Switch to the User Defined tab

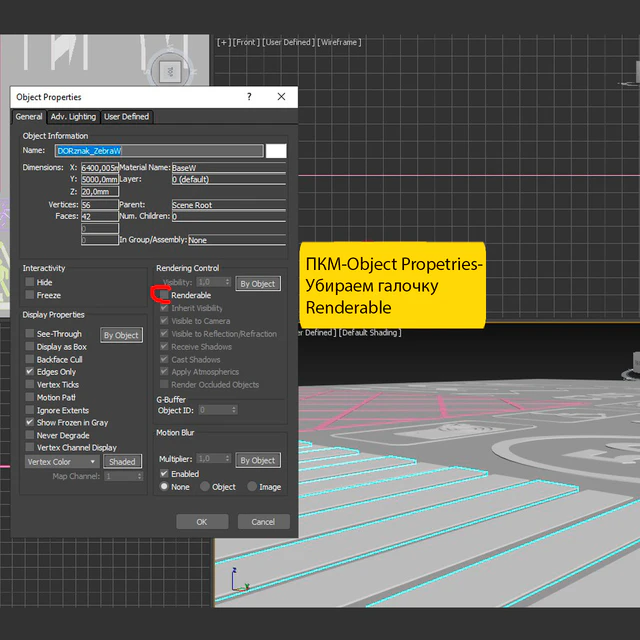[x=127, y=117]
